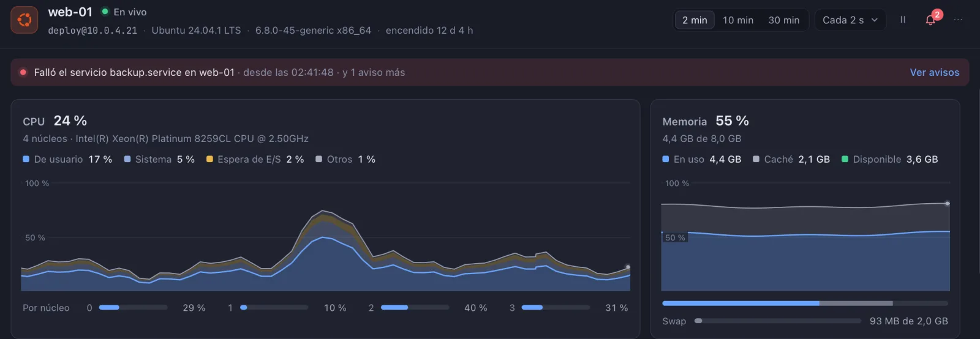Image resolution: width=980 pixels, height=339 pixels.
Task: Click the Sistema legend swatch
Action: [x=127, y=159]
